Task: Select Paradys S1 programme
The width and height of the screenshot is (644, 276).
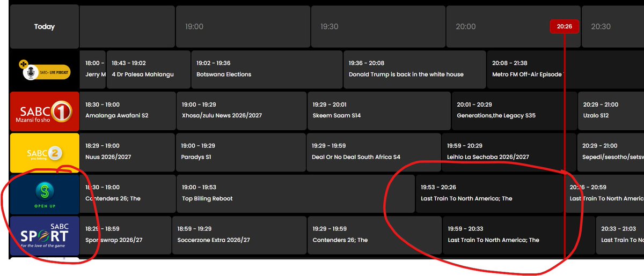Action: (241, 153)
